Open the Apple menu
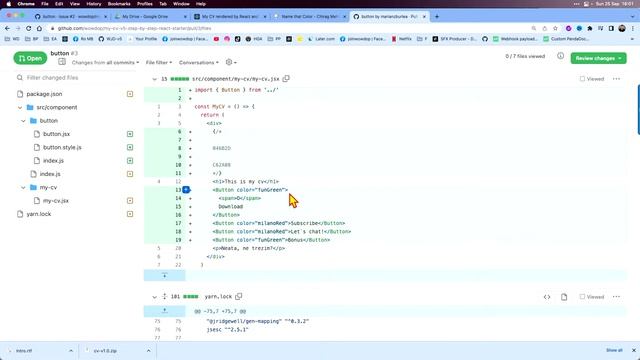The height and width of the screenshot is (360, 640). 9,4
